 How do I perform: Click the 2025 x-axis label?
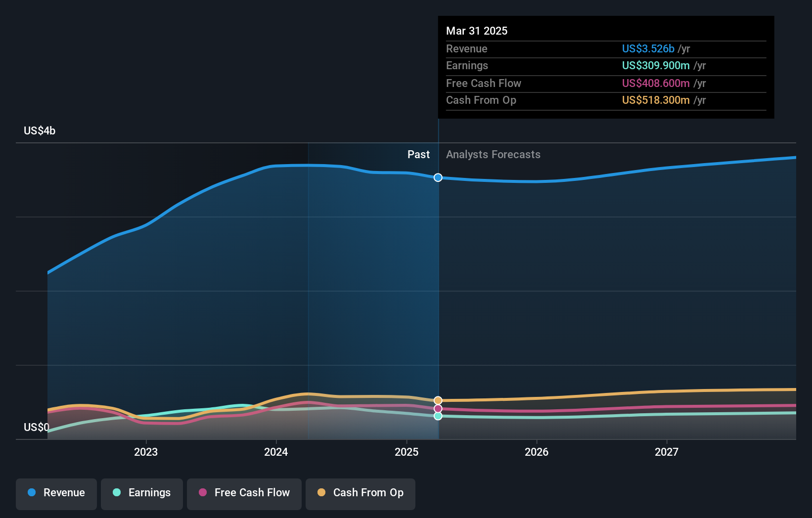(x=406, y=452)
